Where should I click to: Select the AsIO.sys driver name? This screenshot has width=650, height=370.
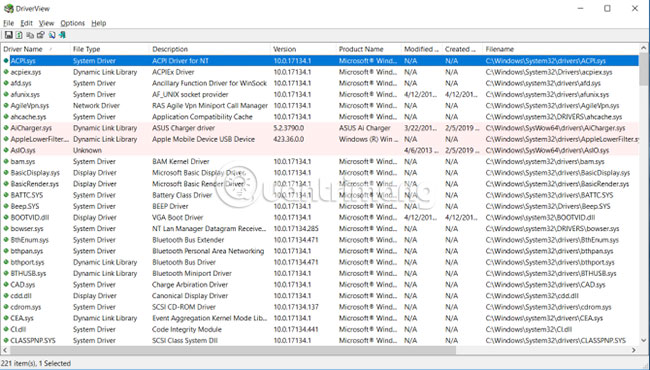pyautogui.click(x=23, y=150)
